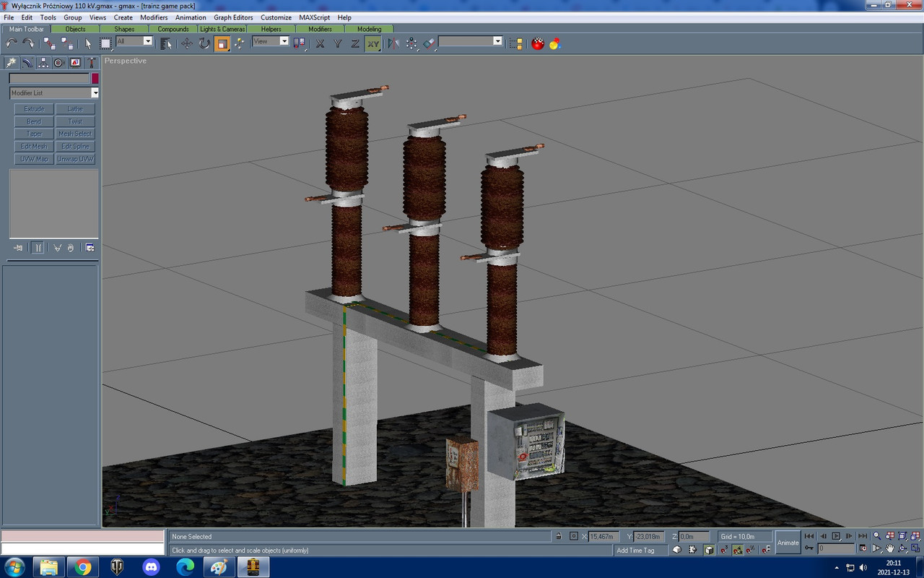Open the Hierarchy command panel tab
This screenshot has width=924, height=578.
tap(43, 63)
